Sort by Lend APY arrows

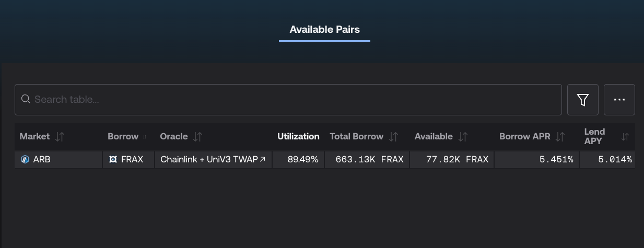point(625,137)
